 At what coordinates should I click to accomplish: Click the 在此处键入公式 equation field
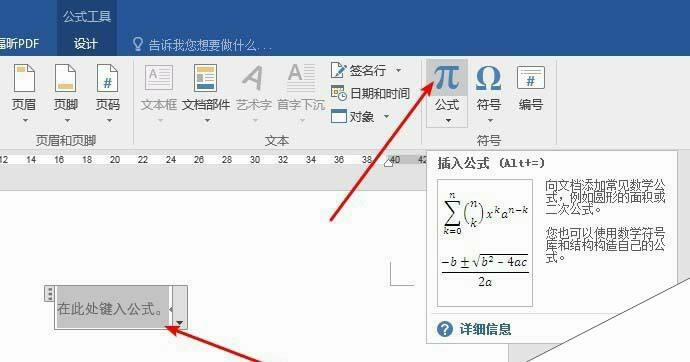[x=113, y=308]
